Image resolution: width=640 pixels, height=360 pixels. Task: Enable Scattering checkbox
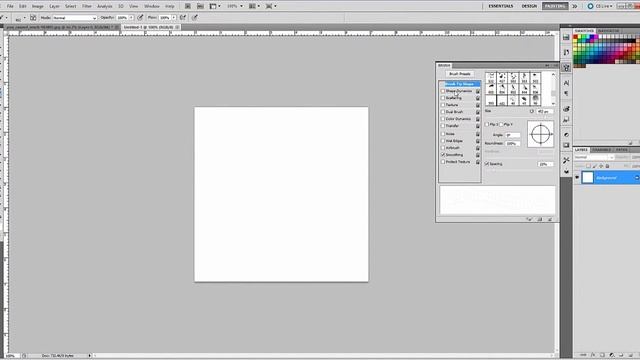click(443, 98)
